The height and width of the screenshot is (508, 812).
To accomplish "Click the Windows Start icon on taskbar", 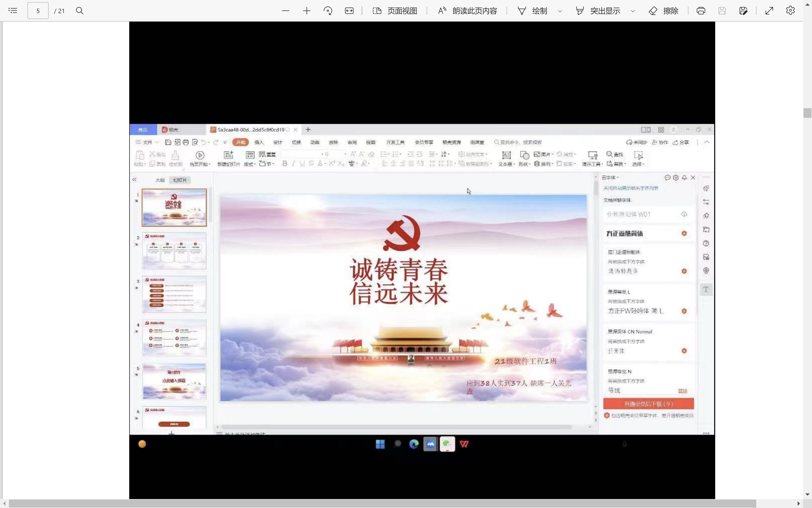I will click(x=380, y=444).
